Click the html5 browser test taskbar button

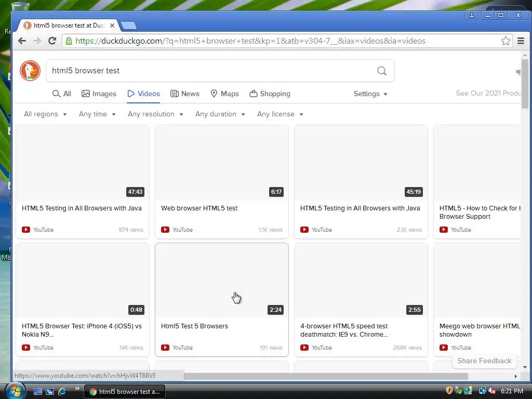[125, 392]
